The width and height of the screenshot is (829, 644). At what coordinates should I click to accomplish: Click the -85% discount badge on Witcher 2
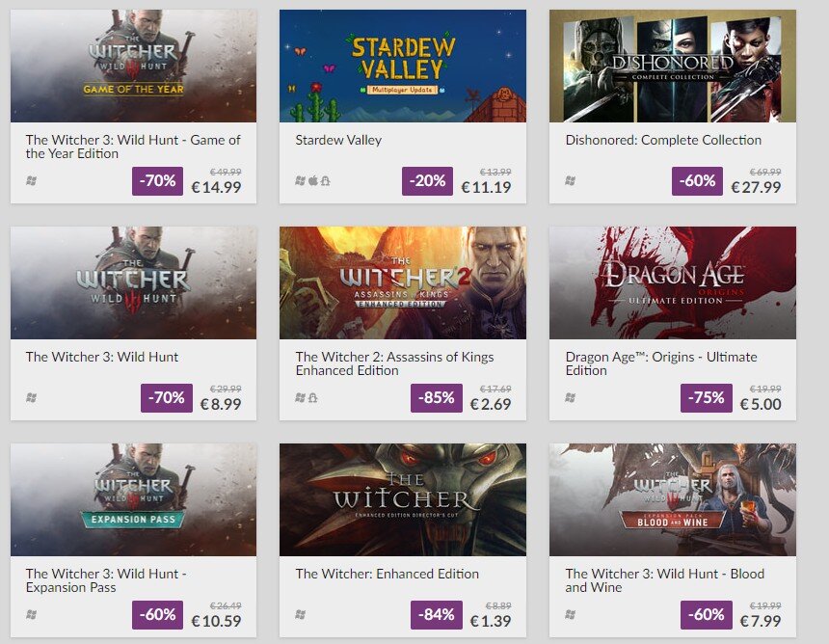[x=436, y=398]
